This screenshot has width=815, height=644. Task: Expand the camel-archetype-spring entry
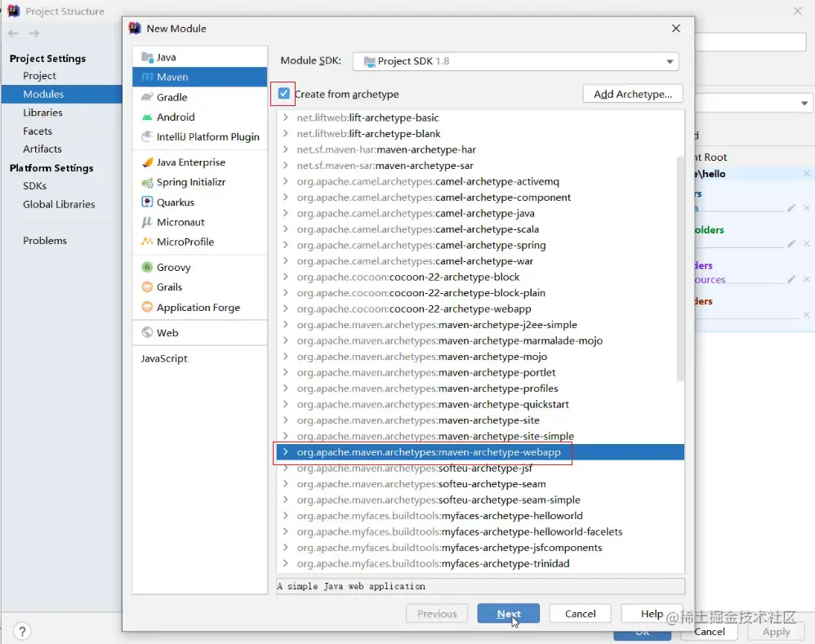[x=285, y=245]
